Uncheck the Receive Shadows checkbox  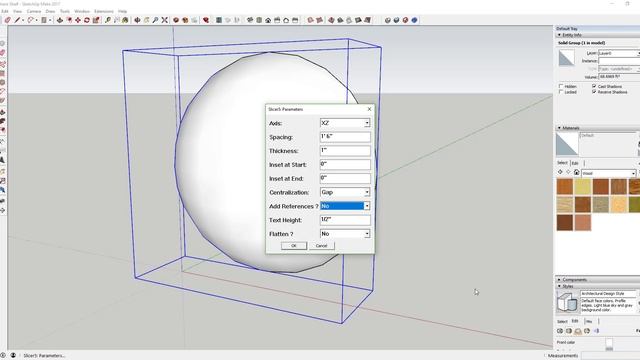click(x=594, y=92)
